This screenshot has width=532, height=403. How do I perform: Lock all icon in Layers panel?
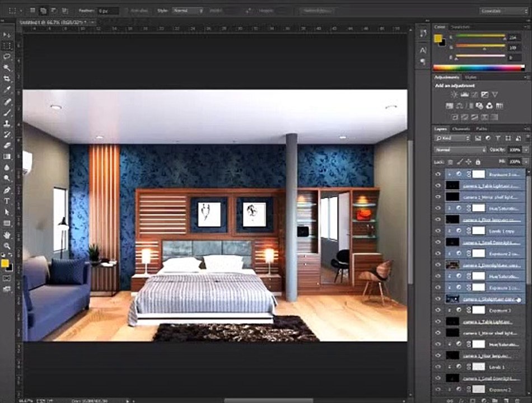point(478,162)
